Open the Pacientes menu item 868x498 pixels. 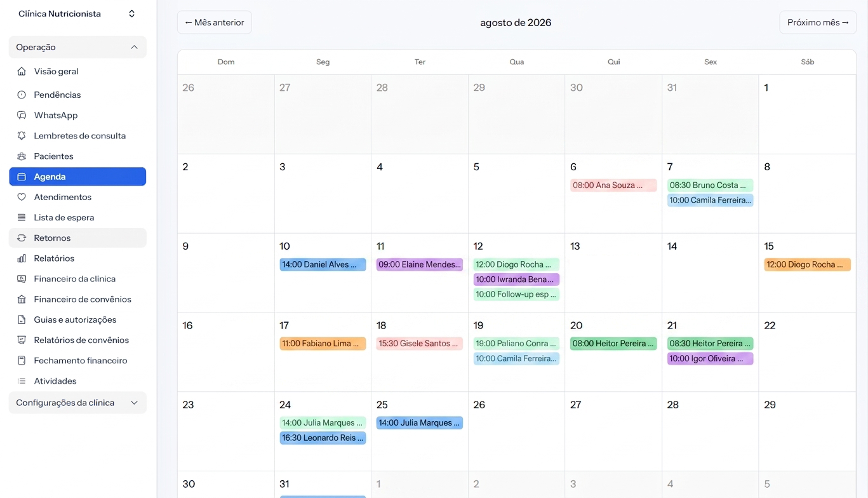click(x=77, y=156)
